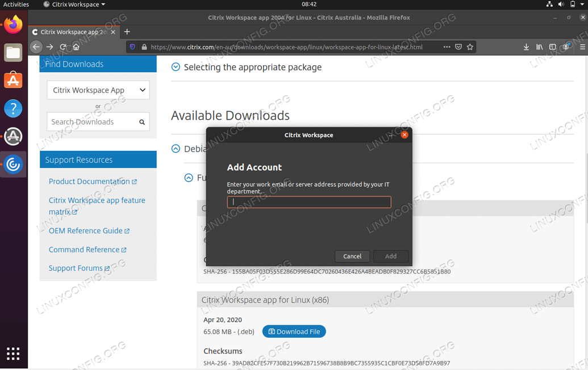Open the Citrix Workspace App dropdown
The height and width of the screenshot is (370, 588).
tap(98, 90)
